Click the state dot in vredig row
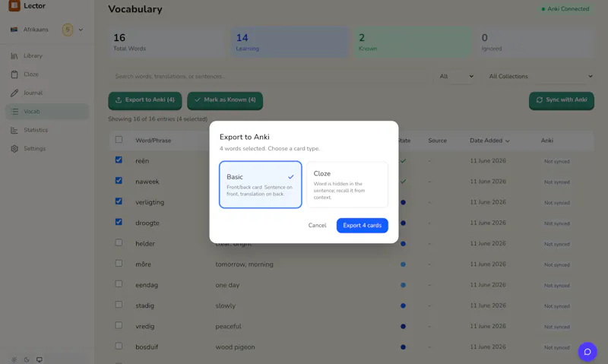The width and height of the screenshot is (608, 364). point(404,327)
